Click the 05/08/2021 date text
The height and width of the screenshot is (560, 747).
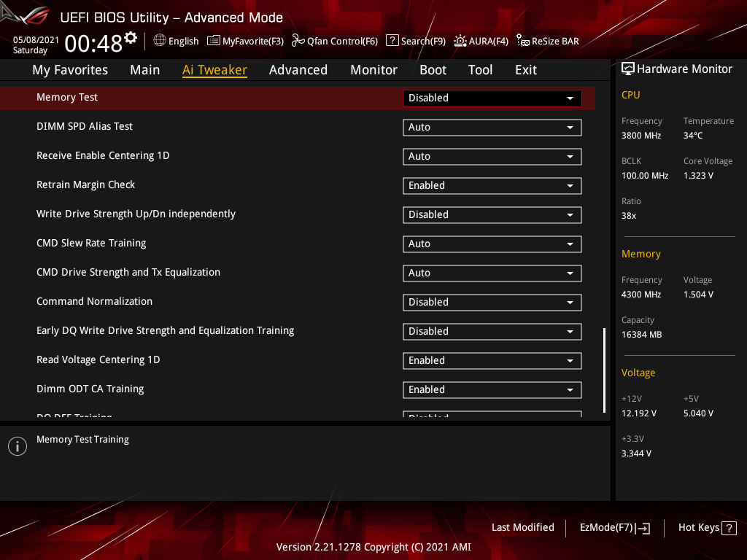point(36,40)
